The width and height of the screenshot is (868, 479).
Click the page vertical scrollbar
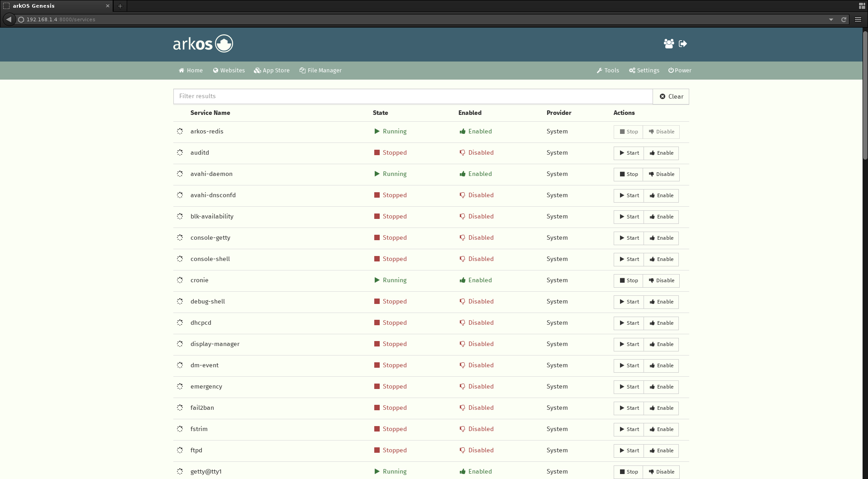[865, 95]
